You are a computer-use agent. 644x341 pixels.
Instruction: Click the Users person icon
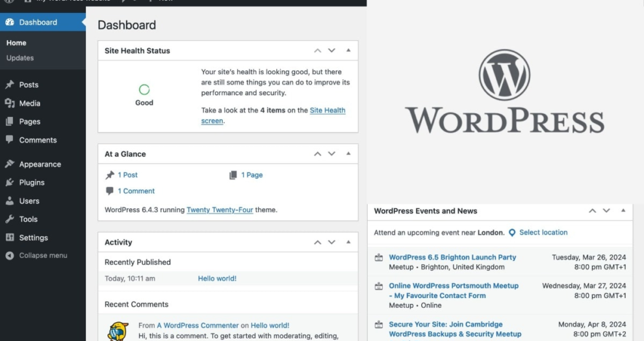tap(10, 200)
